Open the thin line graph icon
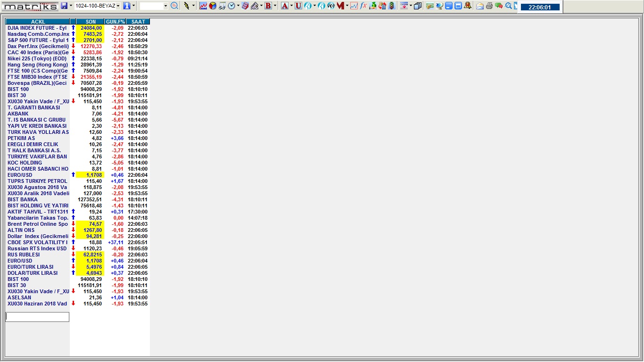This screenshot has height=362, width=644. click(x=354, y=6)
